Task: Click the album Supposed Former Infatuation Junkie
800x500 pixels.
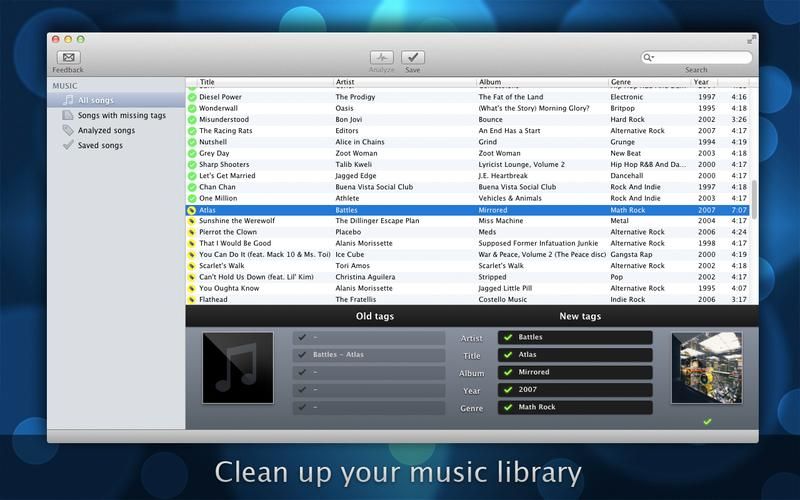Action: click(x=538, y=243)
